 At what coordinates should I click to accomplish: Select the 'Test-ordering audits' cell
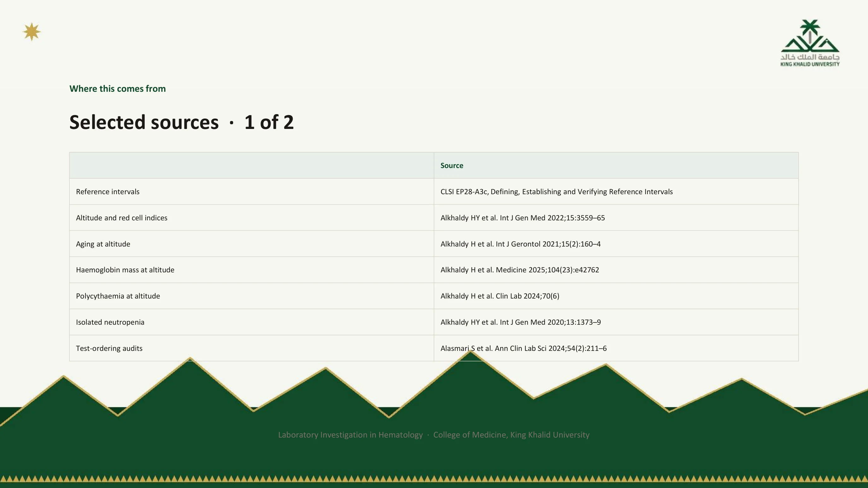point(251,348)
